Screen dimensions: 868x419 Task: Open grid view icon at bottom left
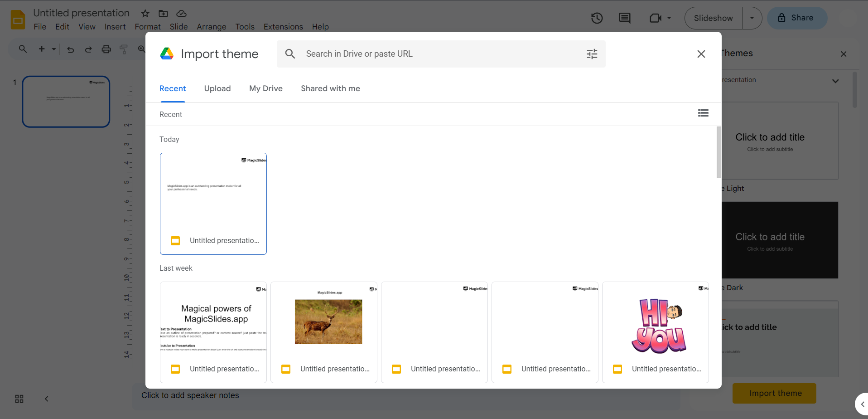point(19,399)
